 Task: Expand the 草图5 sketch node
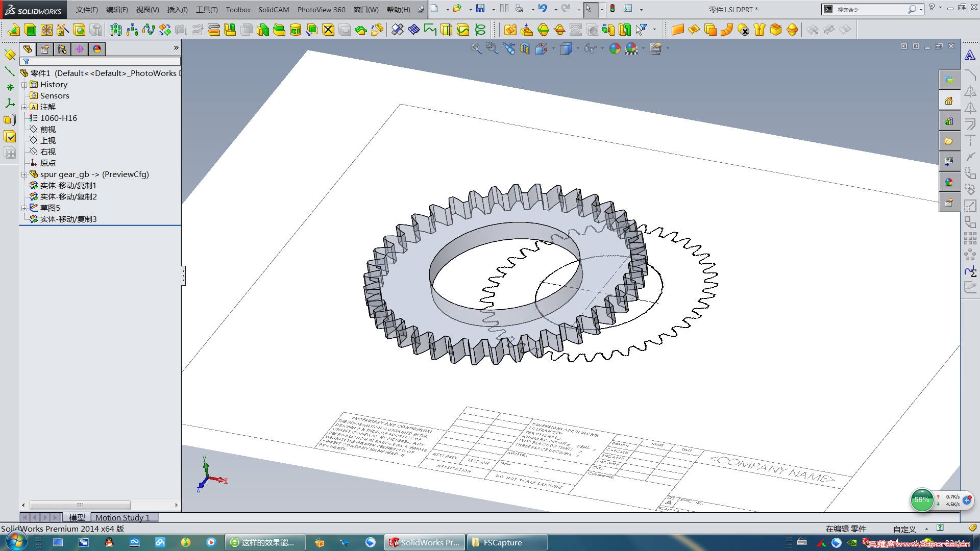24,208
